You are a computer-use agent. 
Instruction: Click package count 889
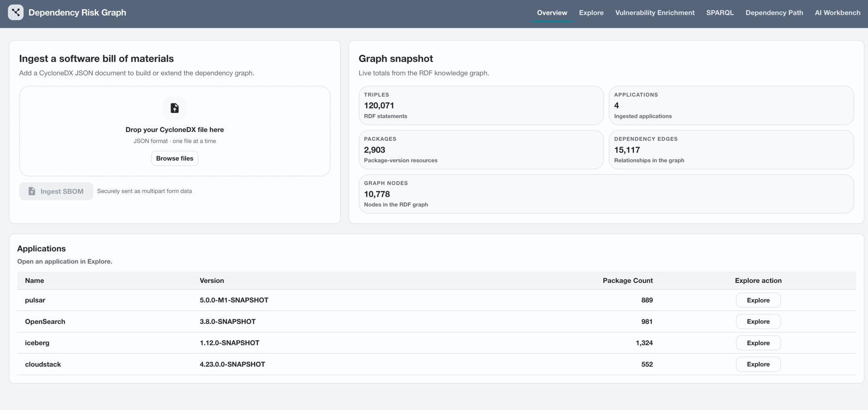(647, 300)
